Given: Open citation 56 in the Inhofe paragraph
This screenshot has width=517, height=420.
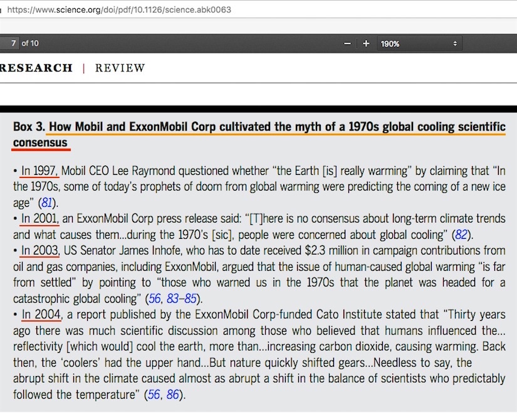Looking at the screenshot, I should pyautogui.click(x=155, y=299).
